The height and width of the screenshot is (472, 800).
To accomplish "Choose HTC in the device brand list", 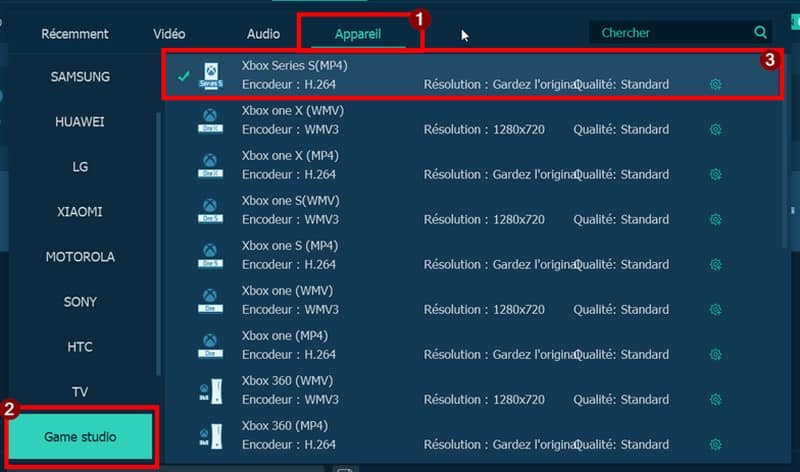I will pos(80,347).
